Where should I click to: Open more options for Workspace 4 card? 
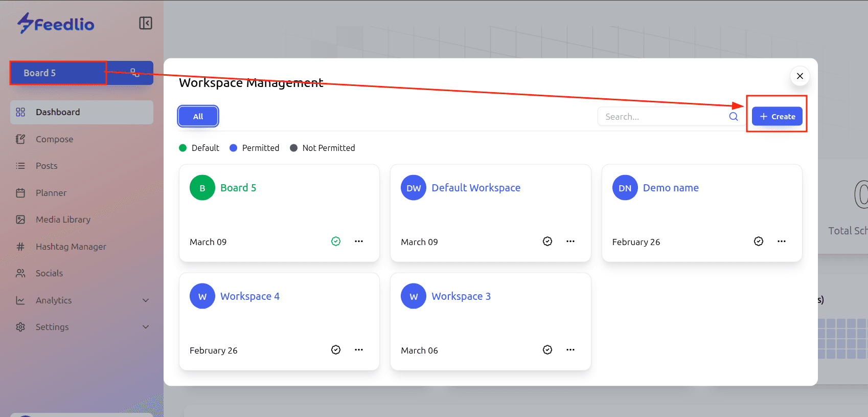[x=359, y=350]
